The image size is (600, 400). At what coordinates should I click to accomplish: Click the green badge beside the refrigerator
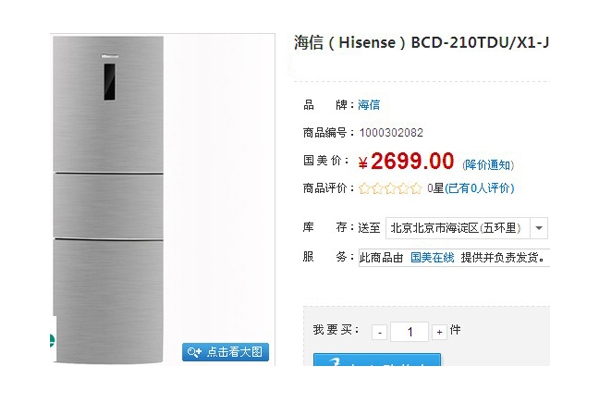[x=52, y=340]
